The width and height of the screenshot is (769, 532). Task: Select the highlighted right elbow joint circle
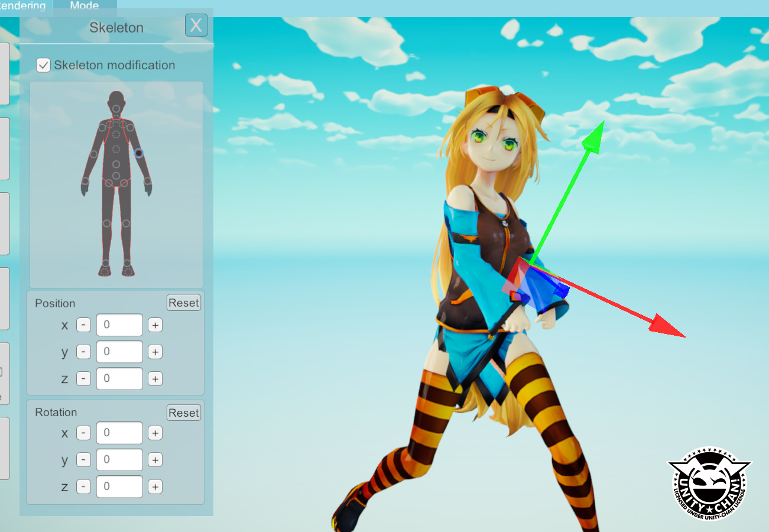pos(138,153)
